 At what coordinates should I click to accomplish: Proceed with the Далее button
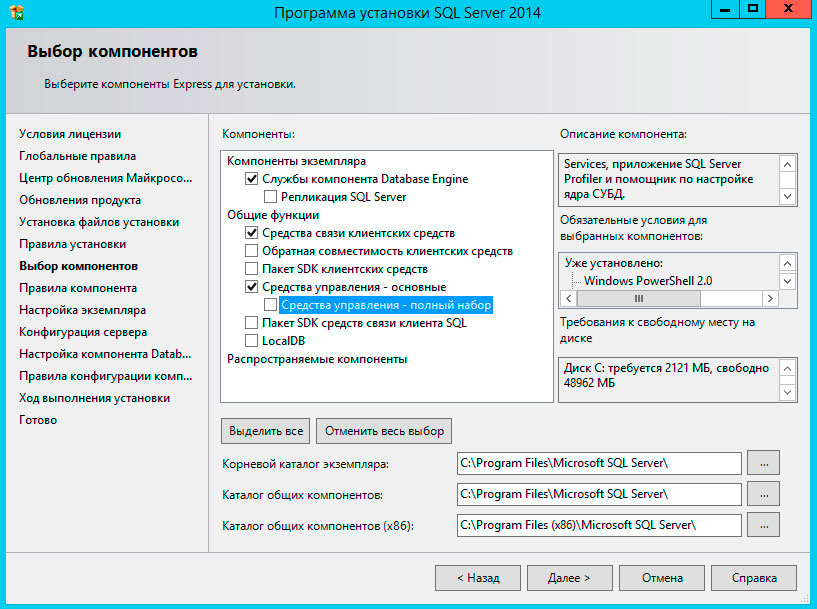[570, 578]
